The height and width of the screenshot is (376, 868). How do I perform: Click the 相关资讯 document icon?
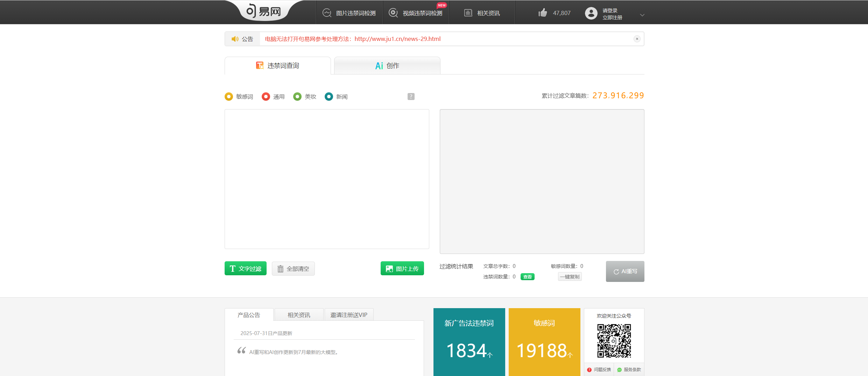[x=468, y=13]
